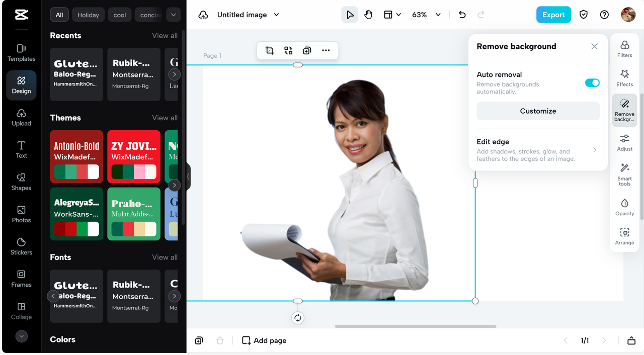Open the Effects tool
Viewport: 644px width, 355px height.
[624, 78]
